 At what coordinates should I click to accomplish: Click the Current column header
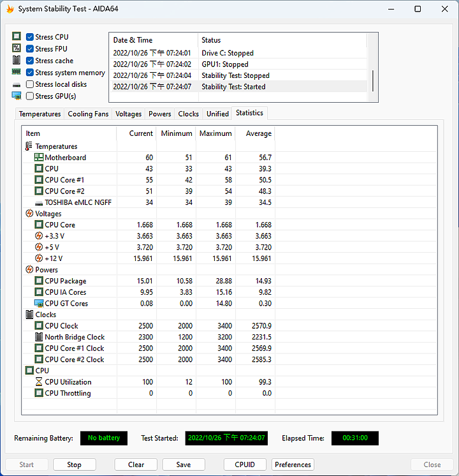tap(136, 133)
